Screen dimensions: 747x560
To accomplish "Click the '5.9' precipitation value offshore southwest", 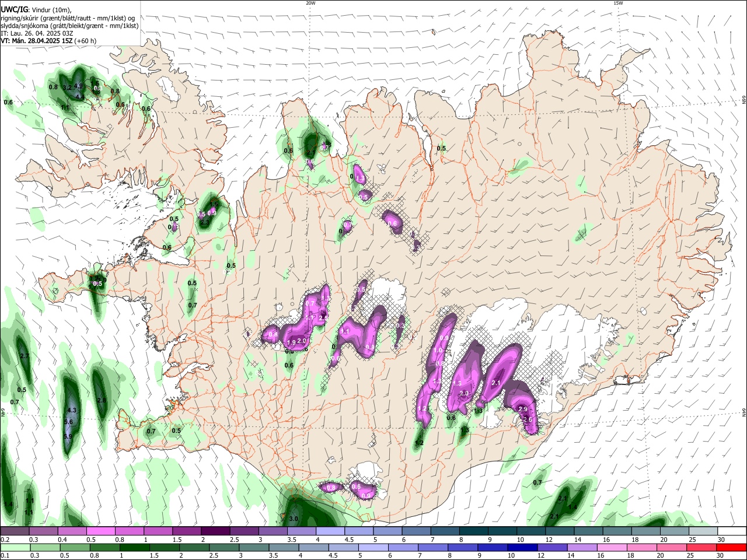I will coord(68,436).
